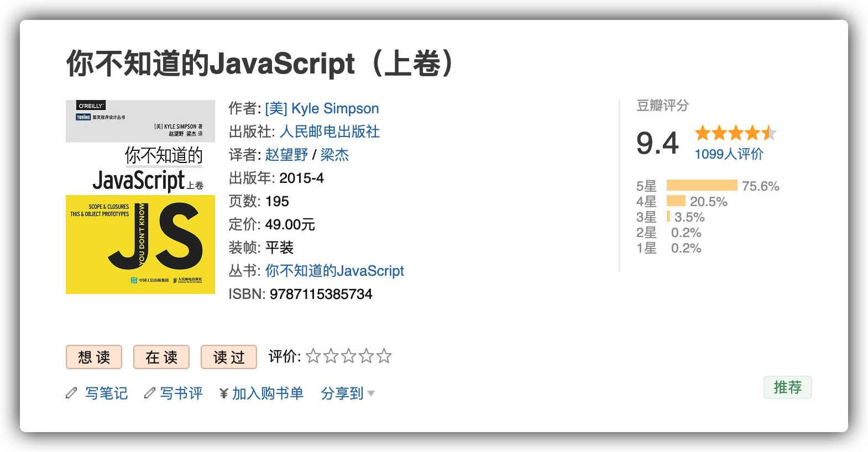
Task: Click the fourth rating star next to 评价
Action: (367, 356)
